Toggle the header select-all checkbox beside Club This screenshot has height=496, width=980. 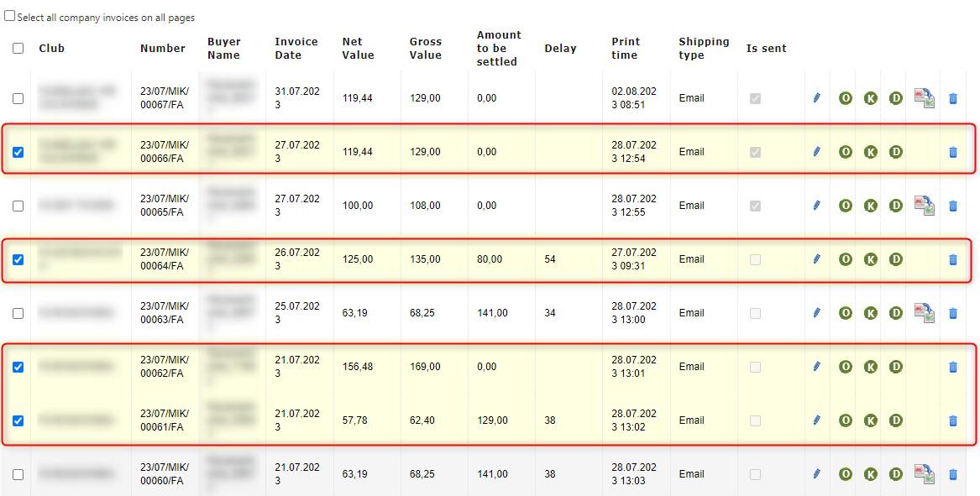[x=18, y=49]
